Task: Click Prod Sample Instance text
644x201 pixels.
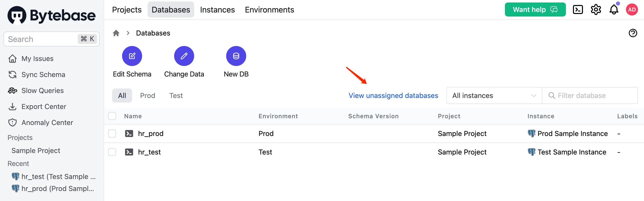Action: (573, 133)
